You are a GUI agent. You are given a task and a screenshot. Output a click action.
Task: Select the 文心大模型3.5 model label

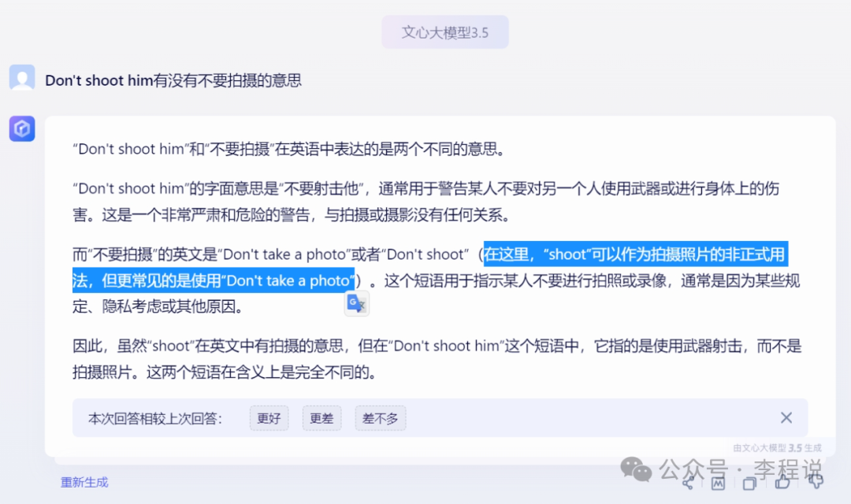click(x=445, y=32)
